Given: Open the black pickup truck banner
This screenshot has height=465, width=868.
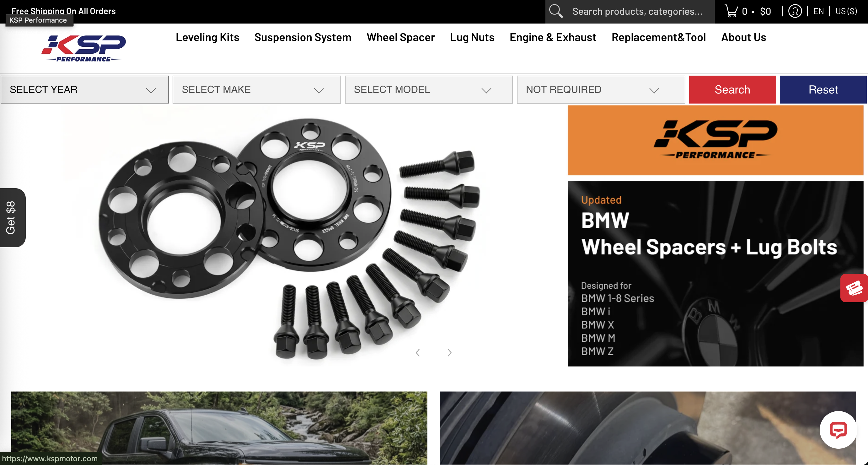Looking at the screenshot, I should click(x=219, y=428).
